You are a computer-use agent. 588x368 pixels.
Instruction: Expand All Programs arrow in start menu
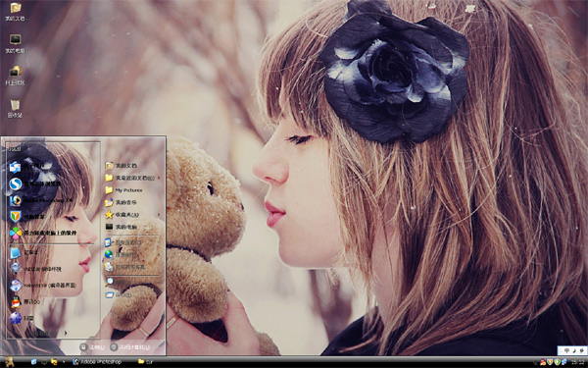click(x=66, y=333)
